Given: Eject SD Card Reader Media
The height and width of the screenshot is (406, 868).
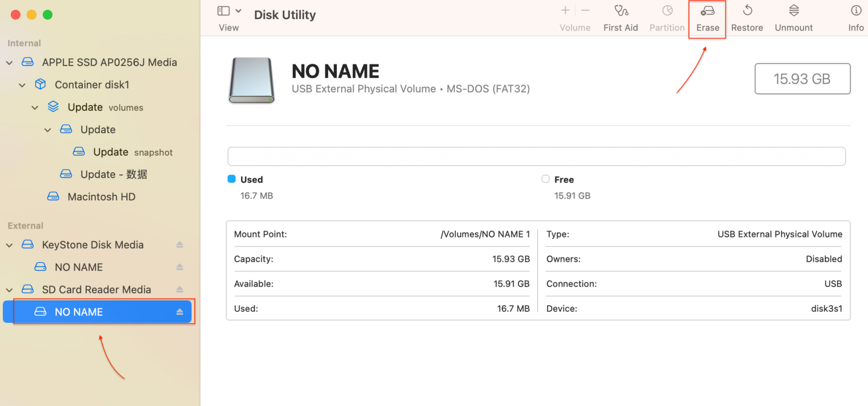Looking at the screenshot, I should click(180, 290).
